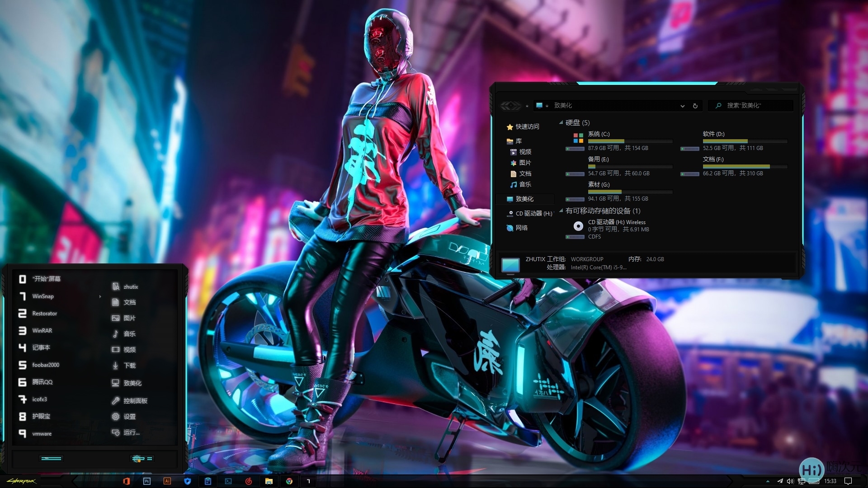The width and height of the screenshot is (868, 488).
Task: Open Adobe Illustrator from the taskbar
Action: pyautogui.click(x=167, y=481)
